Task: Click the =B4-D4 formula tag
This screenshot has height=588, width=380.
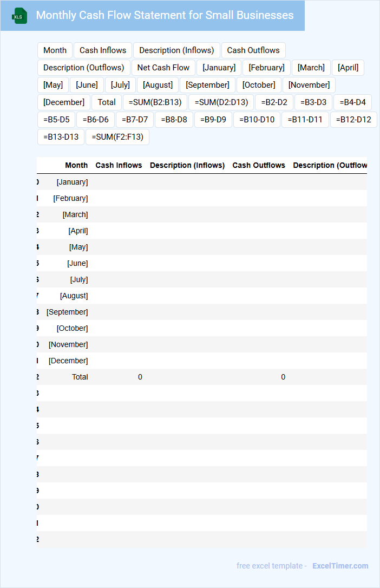Action: [x=352, y=102]
